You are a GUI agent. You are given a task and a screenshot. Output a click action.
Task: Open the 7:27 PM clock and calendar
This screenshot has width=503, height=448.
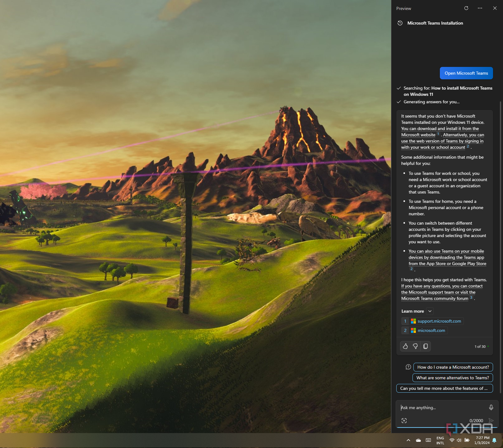(482, 440)
